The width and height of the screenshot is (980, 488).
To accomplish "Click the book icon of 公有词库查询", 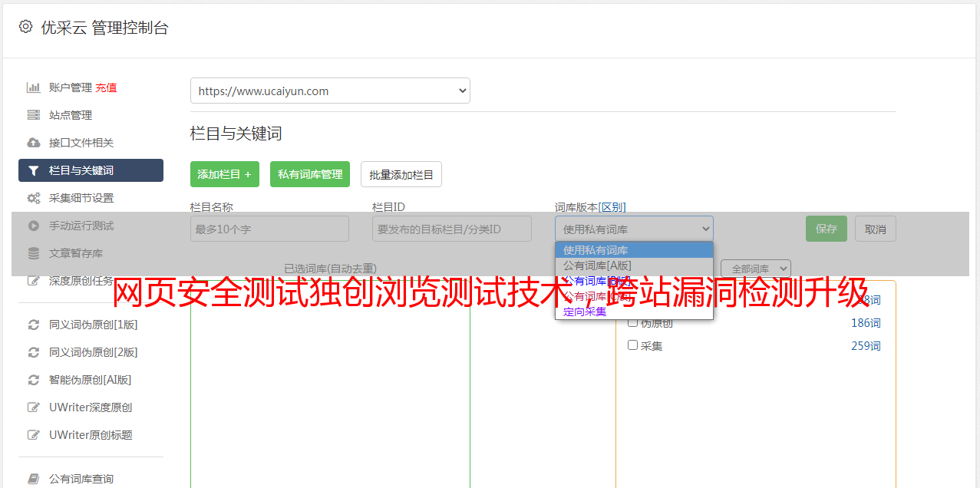I will pos(33,479).
